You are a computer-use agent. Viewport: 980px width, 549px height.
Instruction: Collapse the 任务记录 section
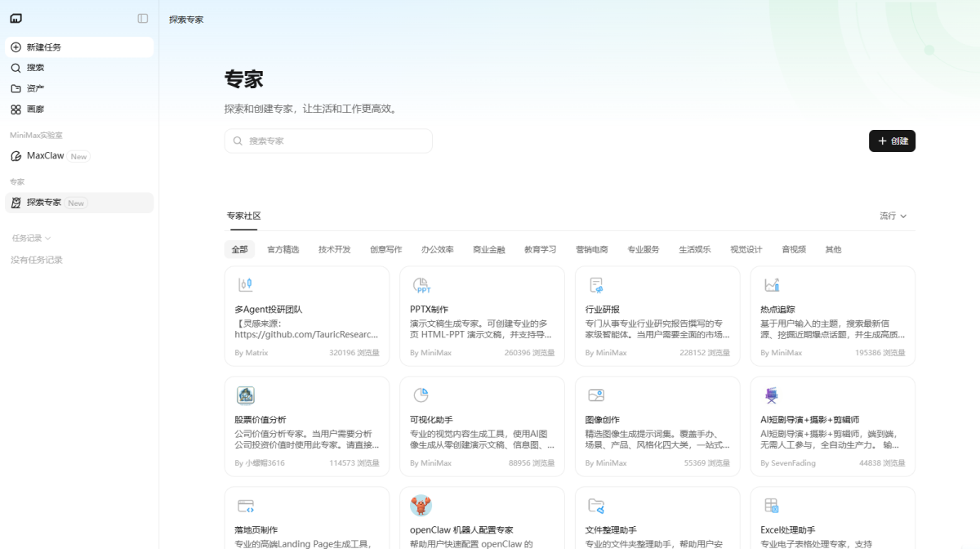[32, 239]
